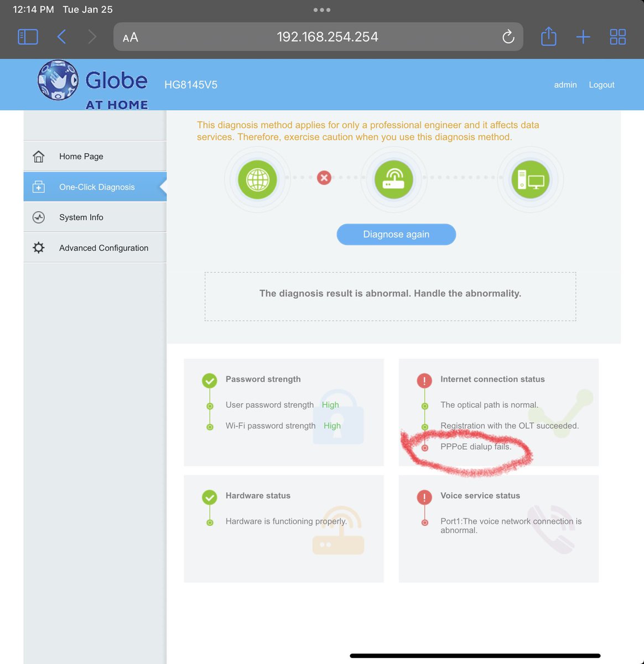Click the HG8145V5 model label
This screenshot has width=644, height=664.
click(191, 85)
